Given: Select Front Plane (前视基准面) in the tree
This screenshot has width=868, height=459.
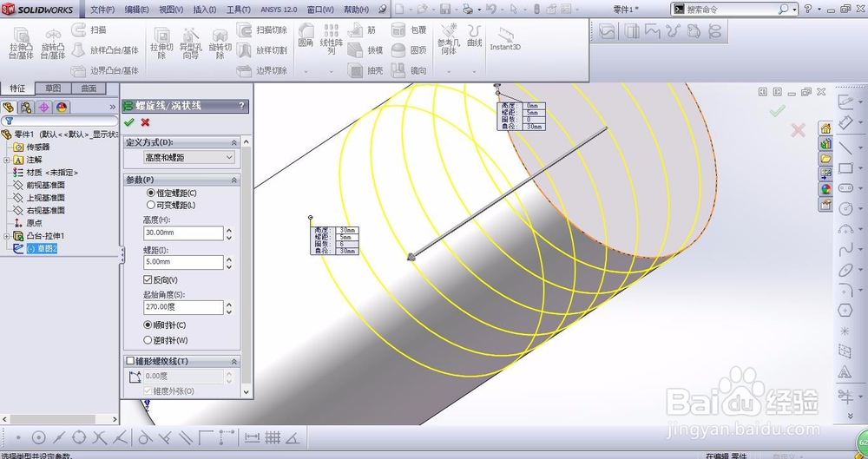Looking at the screenshot, I should coord(45,185).
